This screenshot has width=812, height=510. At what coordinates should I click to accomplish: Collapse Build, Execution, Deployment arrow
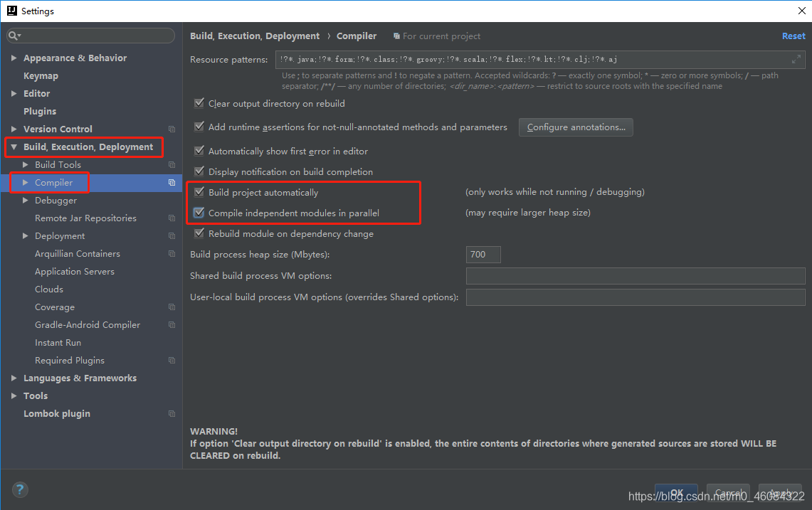pyautogui.click(x=14, y=147)
